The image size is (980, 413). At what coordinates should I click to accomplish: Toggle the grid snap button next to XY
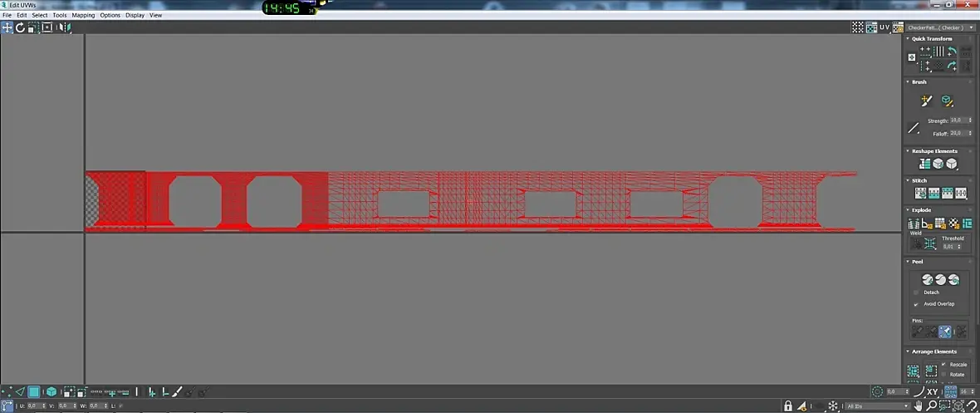(x=951, y=391)
